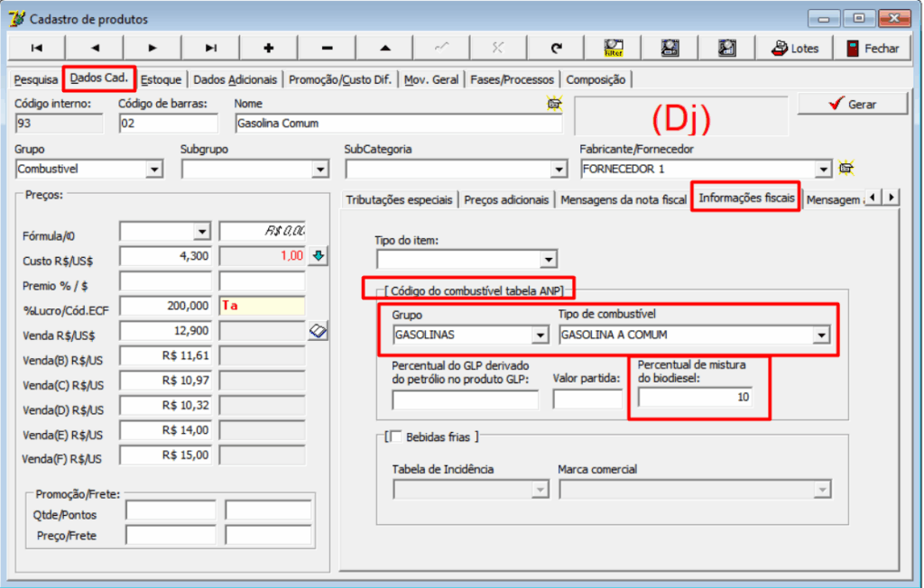Expand the Tipo de combustível dropdown
Image resolution: width=924 pixels, height=588 pixels.
point(820,335)
